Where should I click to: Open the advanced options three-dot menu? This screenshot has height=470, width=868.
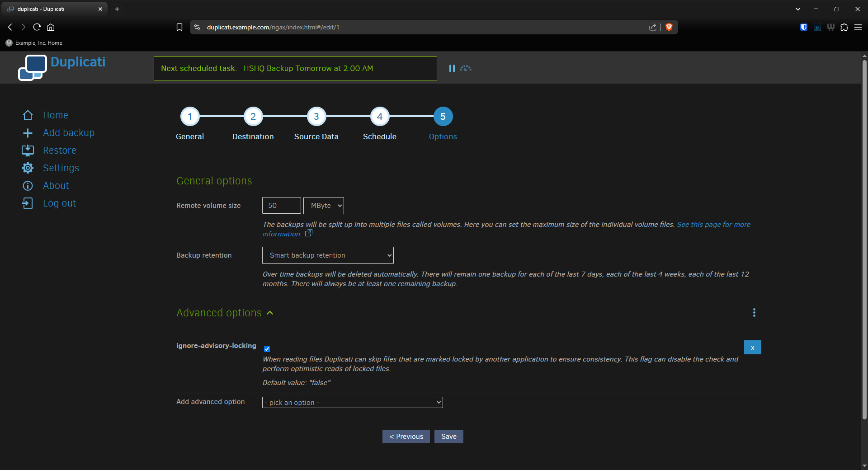tap(754, 313)
